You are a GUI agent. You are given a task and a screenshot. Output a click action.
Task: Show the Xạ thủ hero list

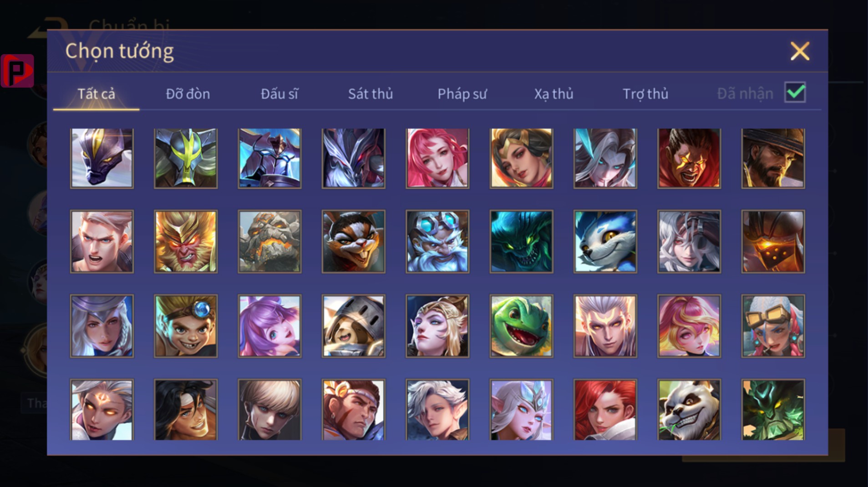[553, 94]
